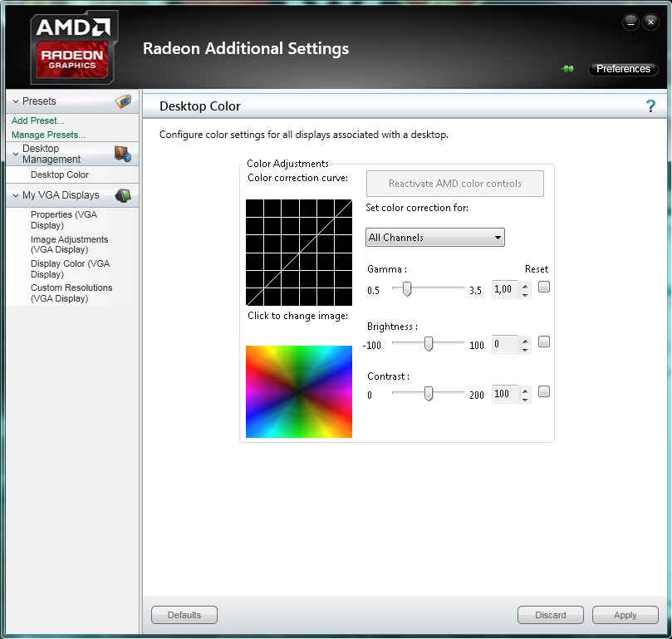Increase Gamma value with up arrow
This screenshot has width=672, height=639.
pos(526,284)
